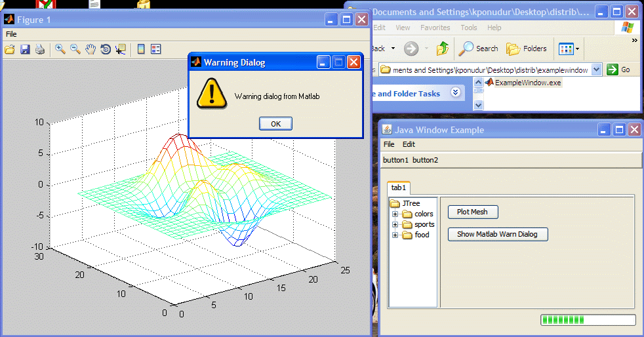The height and width of the screenshot is (337, 644).
Task: Open the Favorites menu in Explorer
Action: 435,28
